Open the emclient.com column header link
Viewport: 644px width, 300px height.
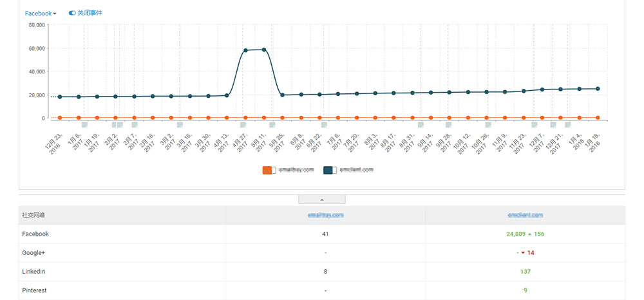click(525, 215)
